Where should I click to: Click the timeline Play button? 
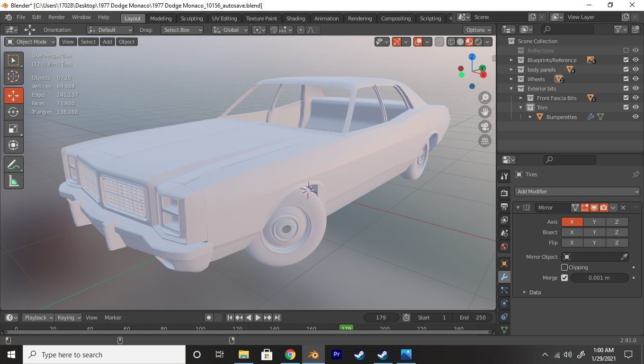(x=258, y=318)
